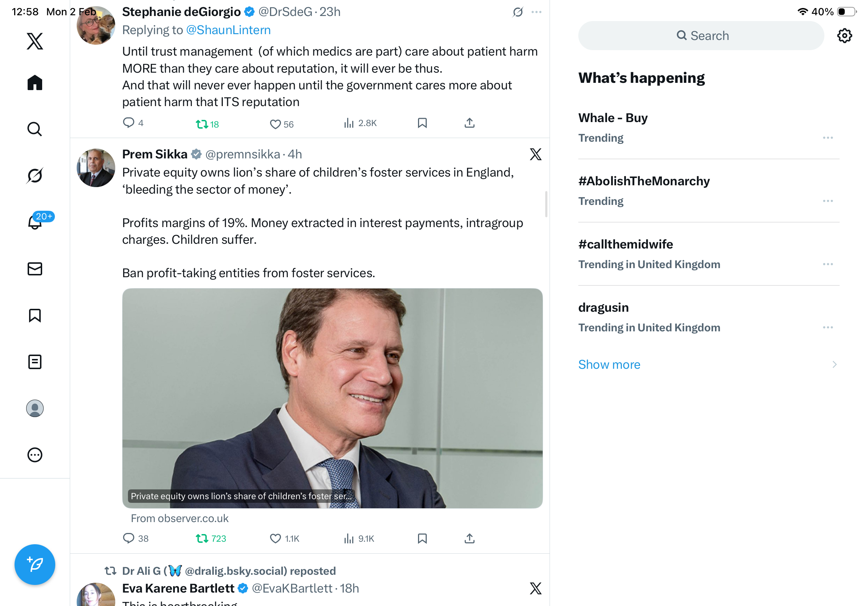Viewport: 868px width, 606px height.
Task: Open the #AbolishTheMonarchy trend
Action: (644, 181)
